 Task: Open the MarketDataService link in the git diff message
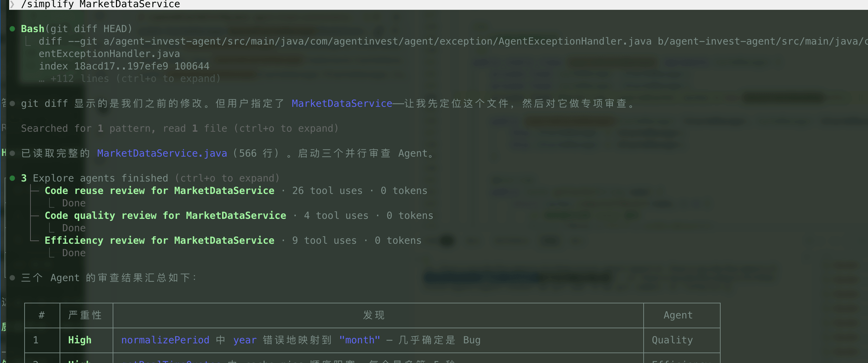point(342,104)
